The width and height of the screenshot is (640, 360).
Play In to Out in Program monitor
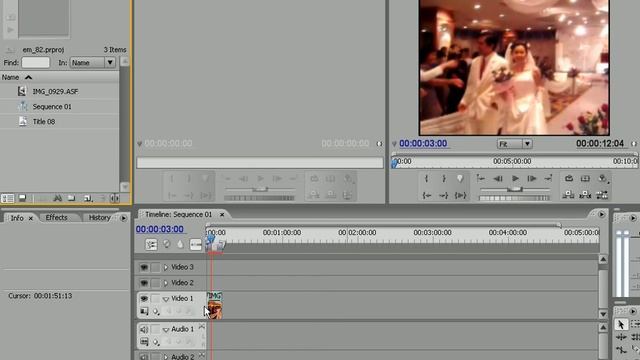tap(460, 196)
